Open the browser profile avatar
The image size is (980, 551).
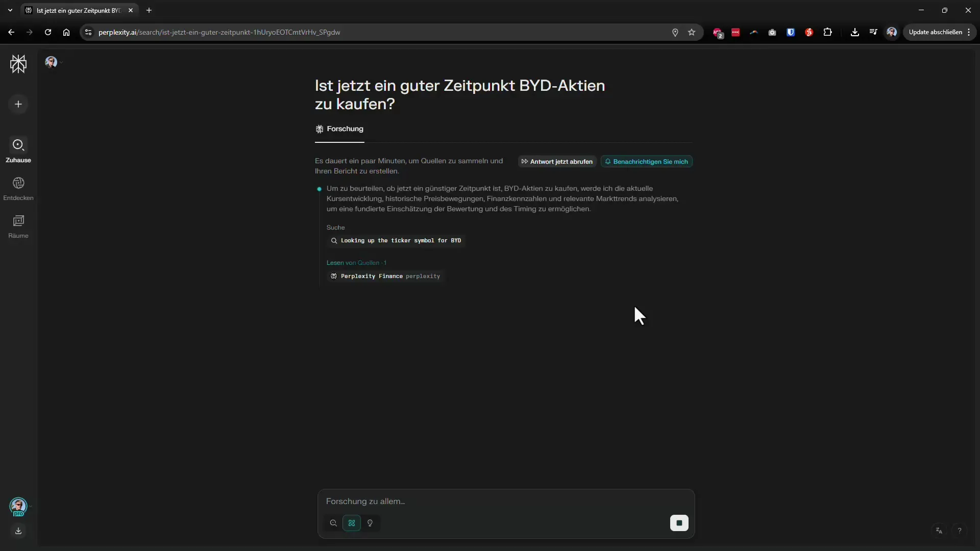coord(892,32)
